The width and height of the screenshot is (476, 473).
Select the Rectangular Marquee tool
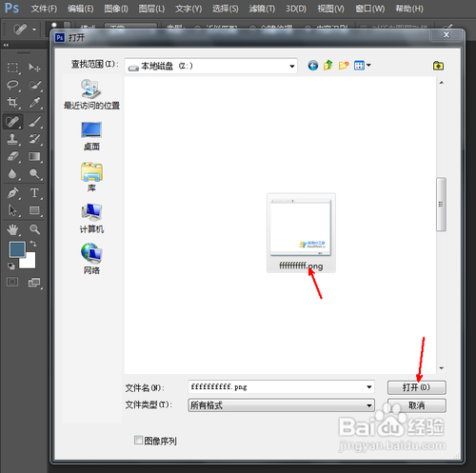tap(12, 68)
